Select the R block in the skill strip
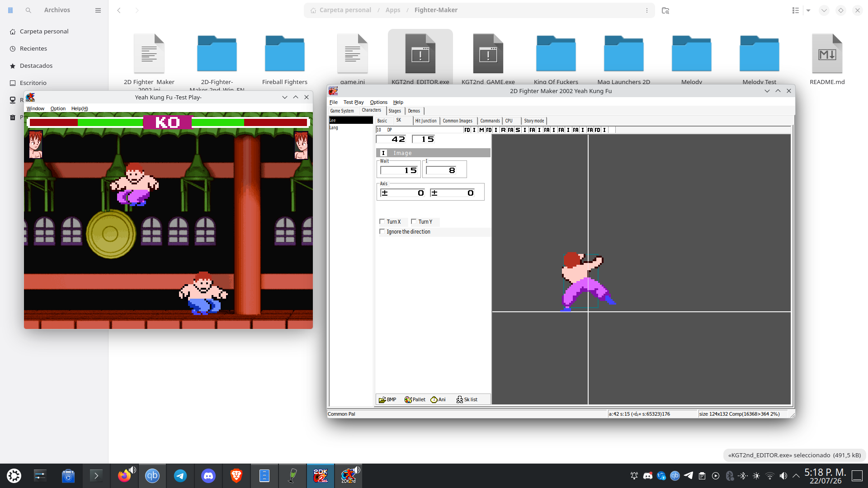This screenshot has width=868, height=488. point(503,130)
